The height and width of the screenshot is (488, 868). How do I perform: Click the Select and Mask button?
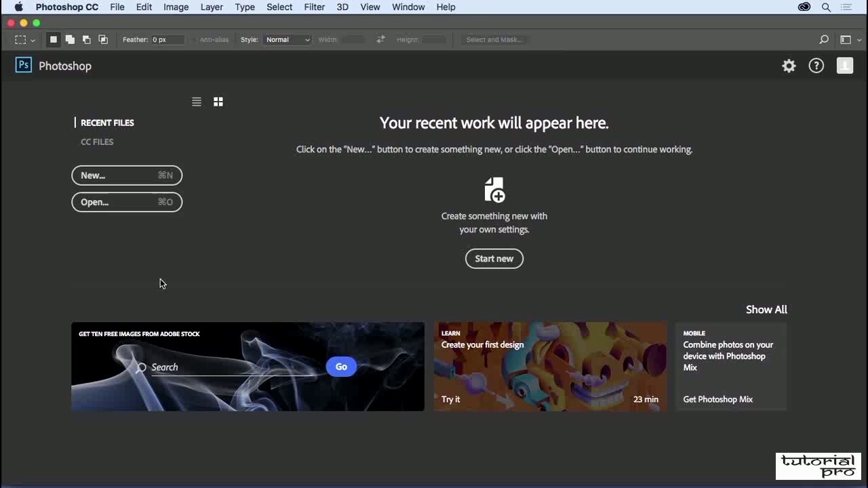[x=494, y=40]
